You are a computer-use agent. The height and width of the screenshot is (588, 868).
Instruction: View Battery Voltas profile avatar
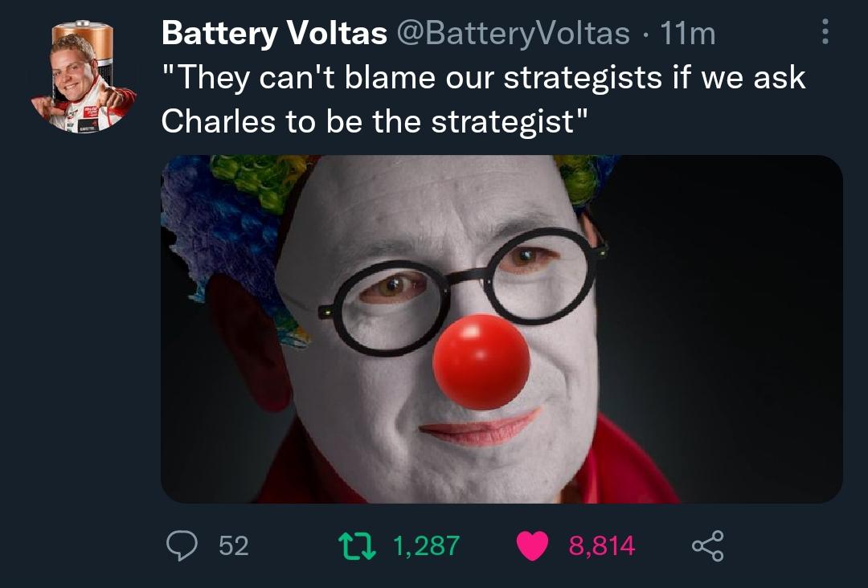pyautogui.click(x=83, y=76)
